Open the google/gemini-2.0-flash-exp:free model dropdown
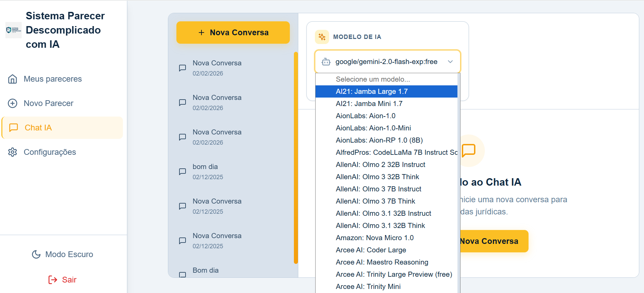Viewport: 644px width, 293px height. pyautogui.click(x=388, y=62)
